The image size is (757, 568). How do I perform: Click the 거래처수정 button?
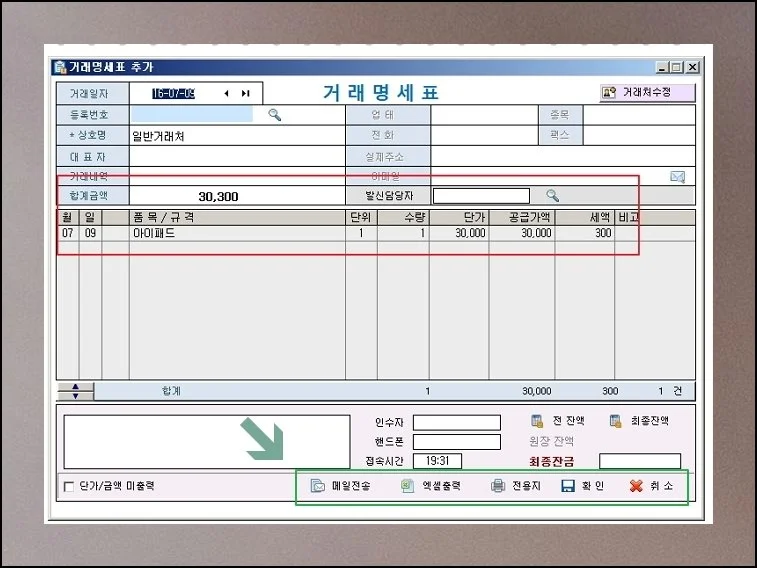point(647,92)
